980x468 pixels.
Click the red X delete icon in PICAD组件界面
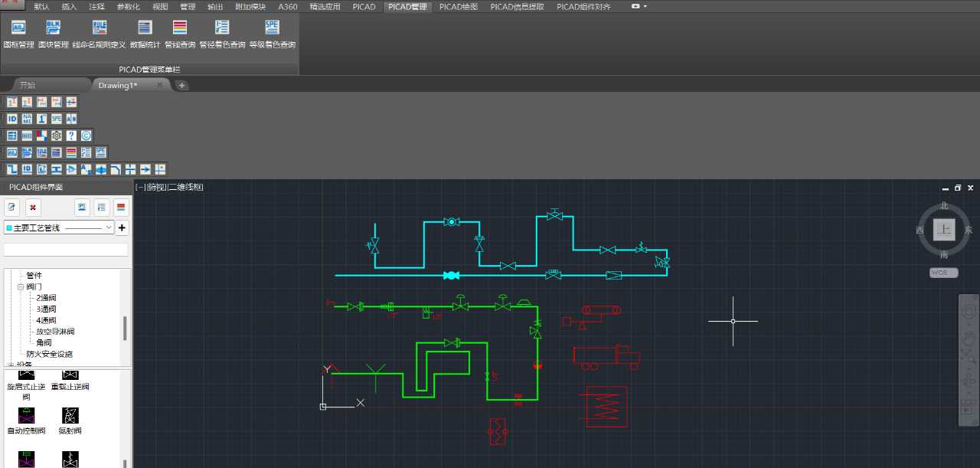click(x=32, y=207)
